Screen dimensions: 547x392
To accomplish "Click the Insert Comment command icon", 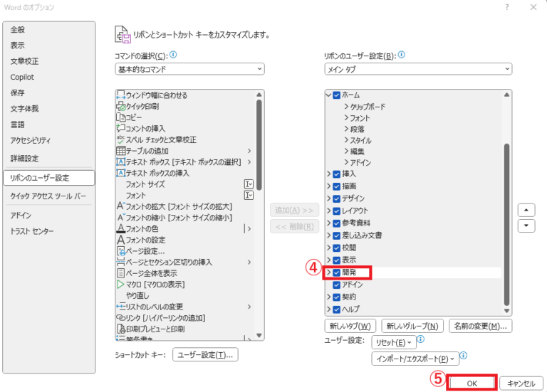I will [120, 128].
